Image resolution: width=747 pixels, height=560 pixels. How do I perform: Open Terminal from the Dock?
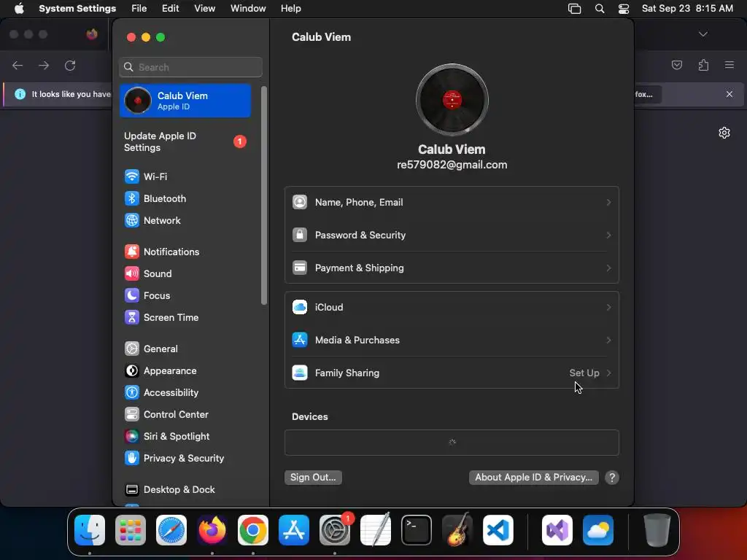coord(417,530)
